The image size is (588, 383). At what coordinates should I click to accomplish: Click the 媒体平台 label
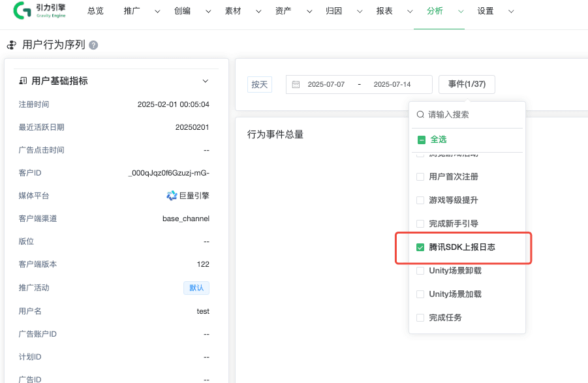(34, 196)
